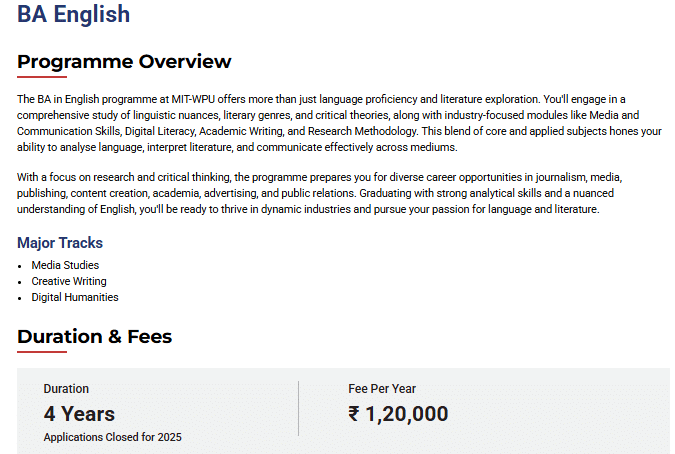Select the Creative Writing track item
The height and width of the screenshot is (454, 675).
pyautogui.click(x=69, y=281)
